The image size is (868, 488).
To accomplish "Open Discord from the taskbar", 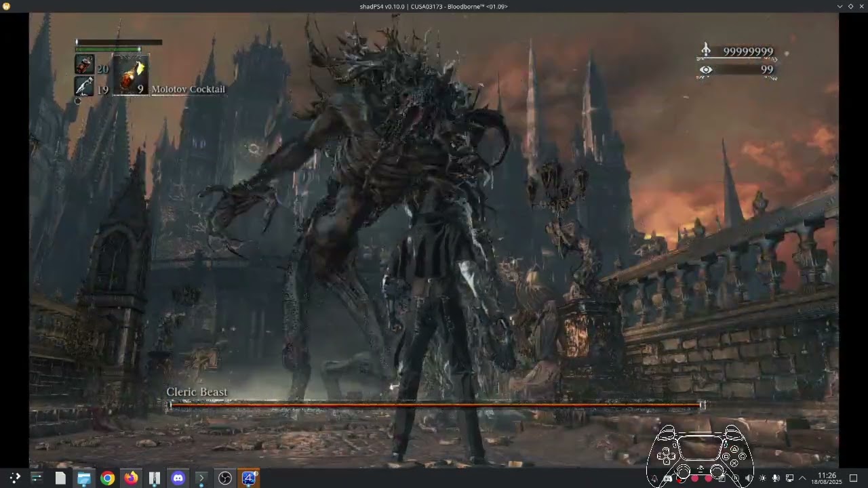I will click(178, 478).
